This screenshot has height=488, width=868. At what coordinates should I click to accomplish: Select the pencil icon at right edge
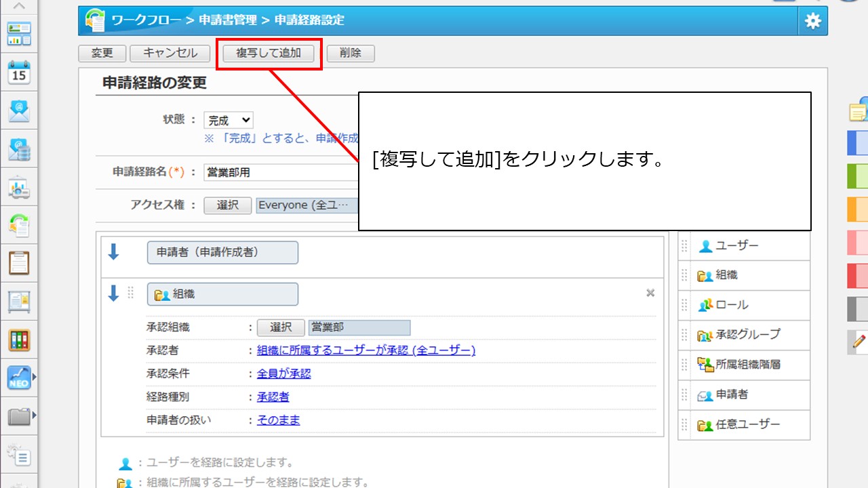point(858,342)
